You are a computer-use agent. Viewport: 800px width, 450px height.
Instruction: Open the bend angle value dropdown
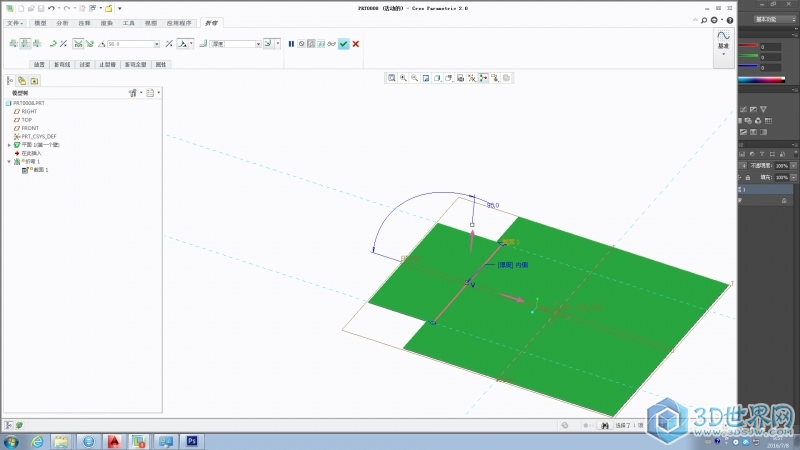click(157, 44)
